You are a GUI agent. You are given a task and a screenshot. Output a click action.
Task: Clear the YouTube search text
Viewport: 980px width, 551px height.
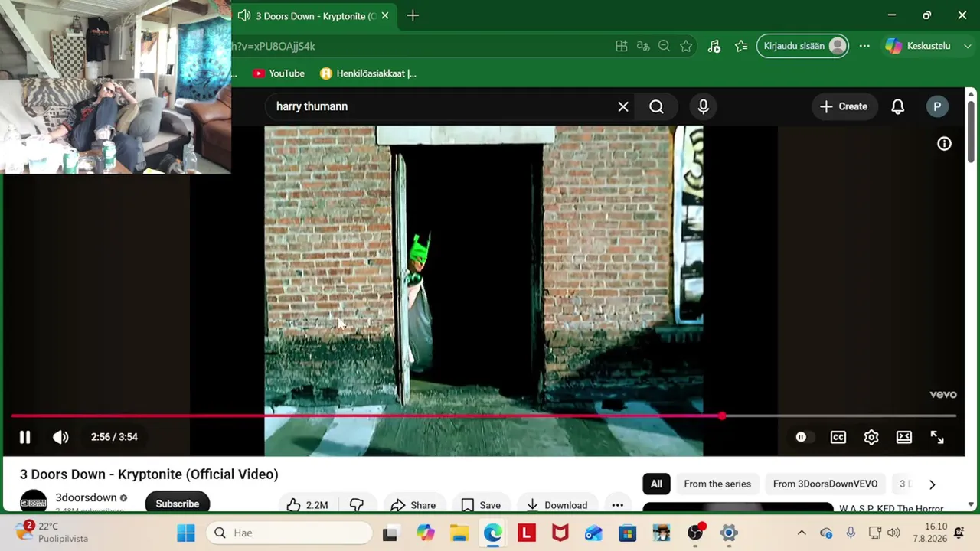pos(623,106)
